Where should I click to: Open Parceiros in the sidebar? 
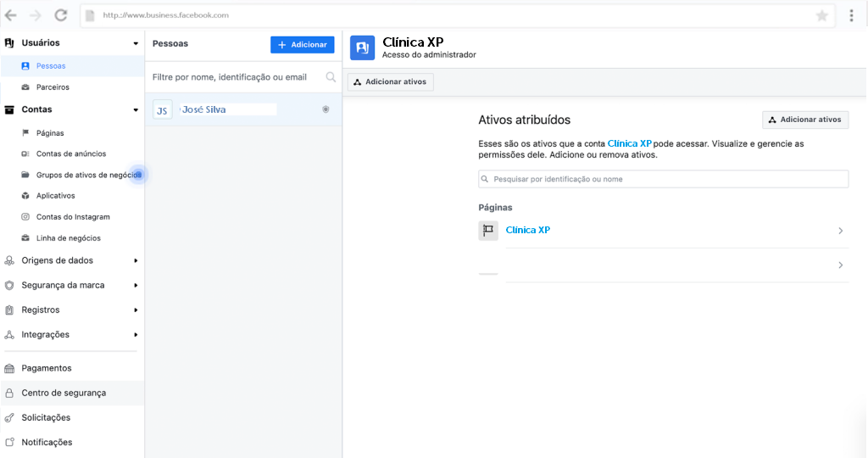53,87
